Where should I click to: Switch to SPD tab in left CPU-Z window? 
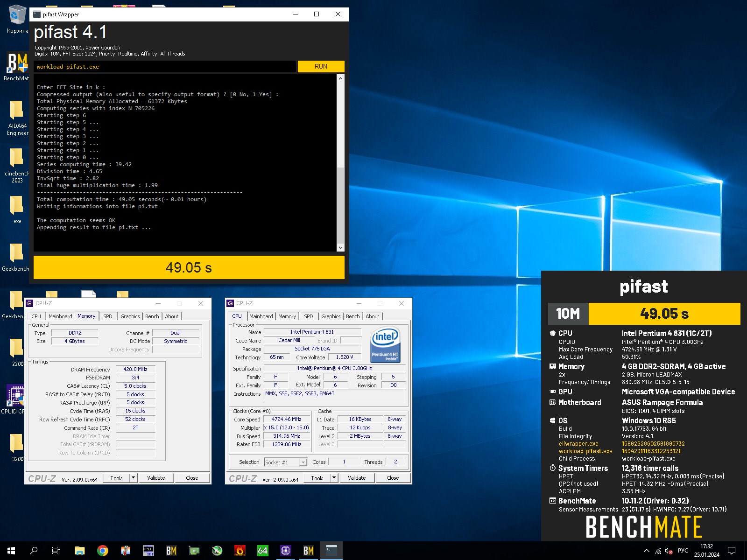(108, 316)
